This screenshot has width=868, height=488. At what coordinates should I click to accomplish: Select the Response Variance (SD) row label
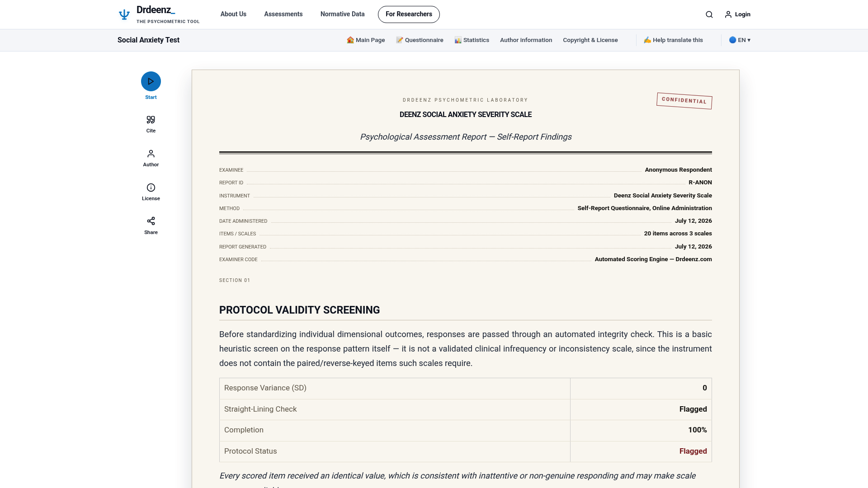(x=265, y=388)
